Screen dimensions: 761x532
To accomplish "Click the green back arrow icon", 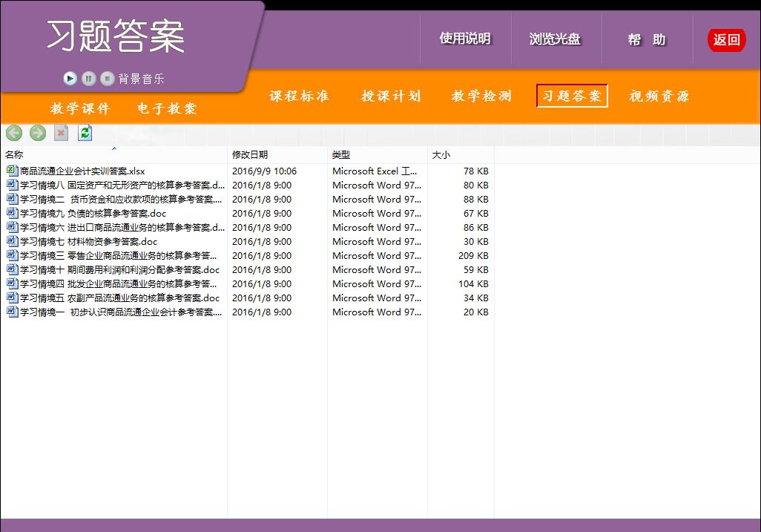I will pyautogui.click(x=14, y=133).
